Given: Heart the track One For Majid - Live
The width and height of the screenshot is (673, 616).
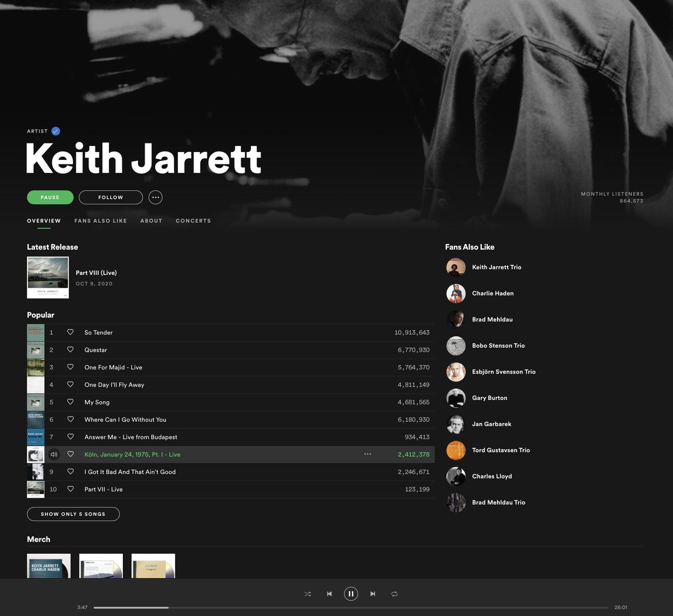Looking at the screenshot, I should pos(70,367).
